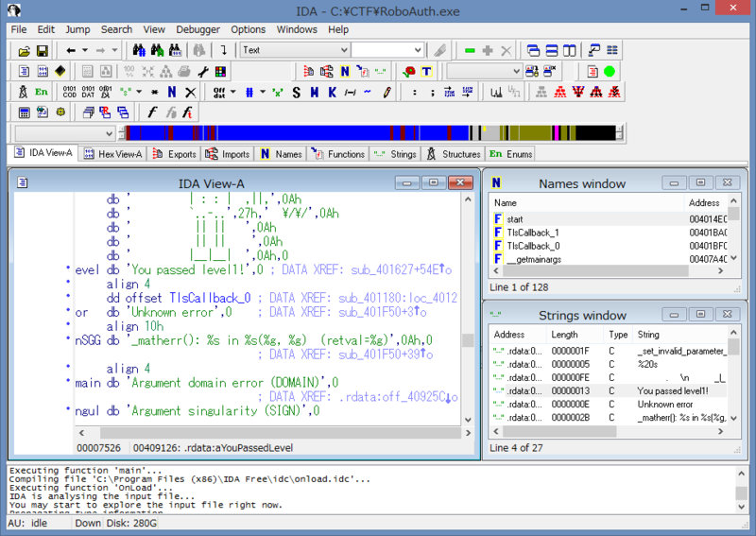Click Strings window horizontal scrollbar thumb

(x=559, y=431)
